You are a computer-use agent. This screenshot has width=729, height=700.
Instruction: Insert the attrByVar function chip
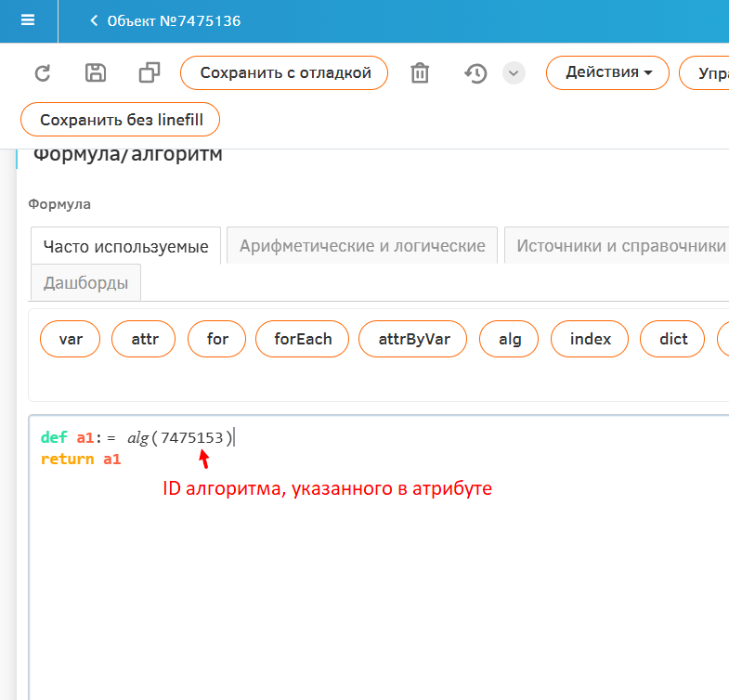[413, 339]
